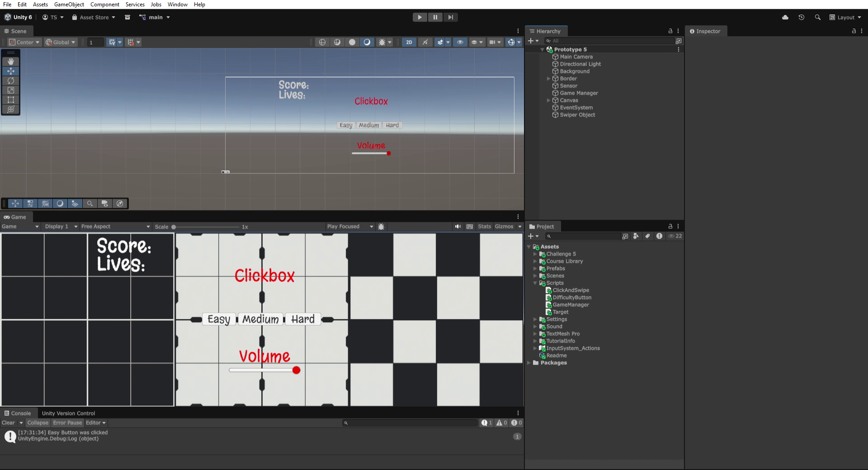The image size is (868, 470).
Task: Enable Collapse in the Console toolbar
Action: pos(38,423)
